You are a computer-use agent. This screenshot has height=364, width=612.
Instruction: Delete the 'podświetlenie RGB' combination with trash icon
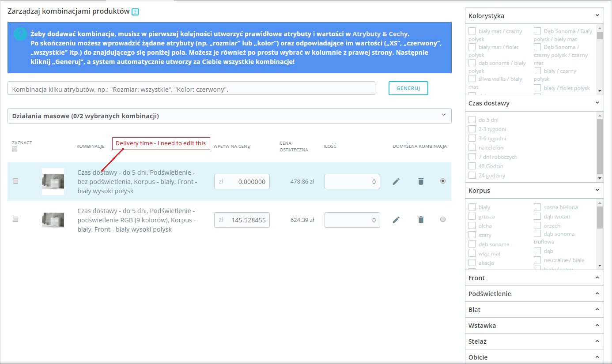(421, 220)
